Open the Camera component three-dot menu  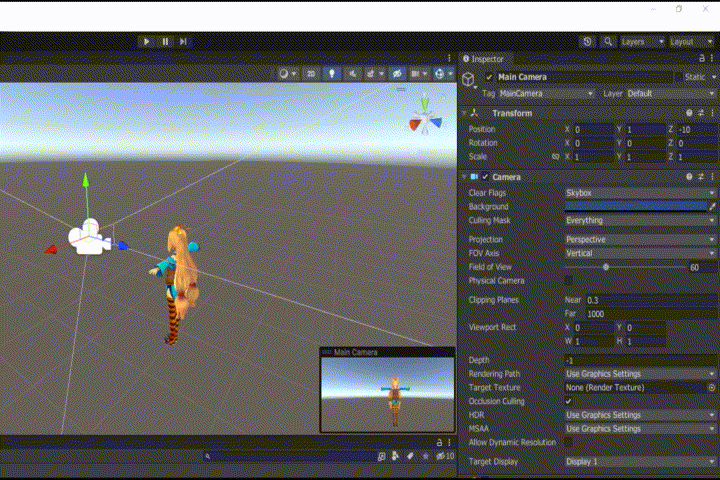[712, 177]
